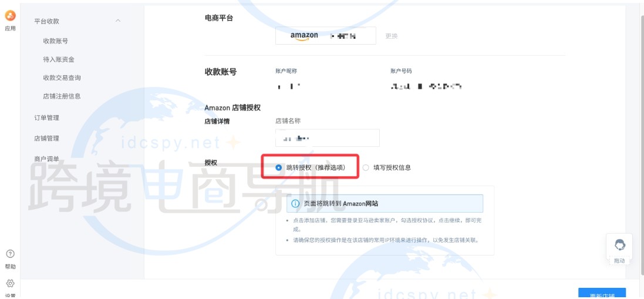Click the 平台收款 menu heading
This screenshot has height=299, width=644.
[x=46, y=21]
